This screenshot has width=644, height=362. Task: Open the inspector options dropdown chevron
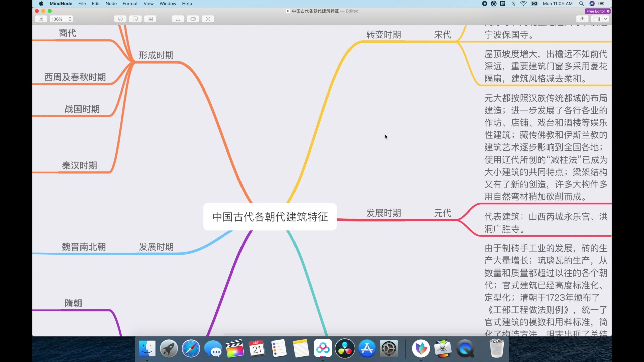click(606, 19)
